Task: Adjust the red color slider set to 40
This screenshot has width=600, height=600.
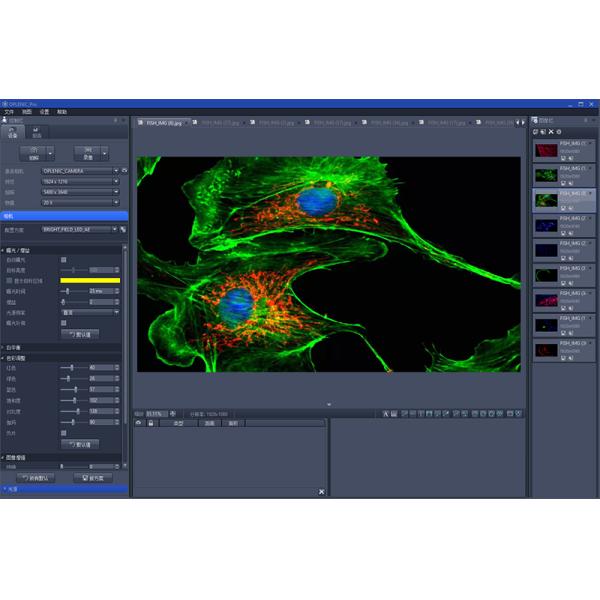Action: point(73,367)
